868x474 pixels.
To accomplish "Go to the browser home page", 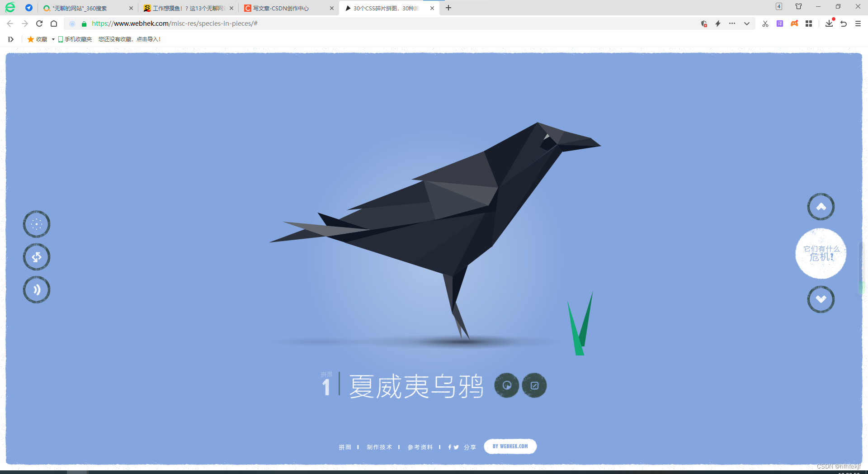I will click(x=54, y=24).
